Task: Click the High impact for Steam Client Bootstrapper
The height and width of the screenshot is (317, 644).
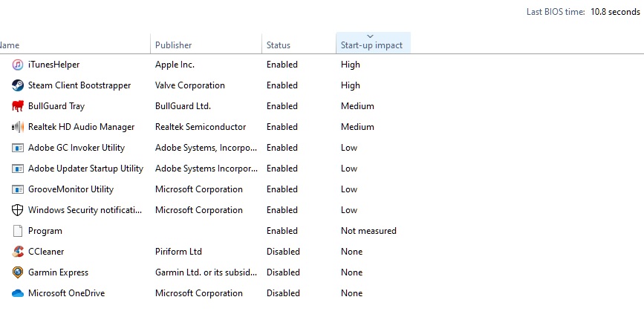Action: pyautogui.click(x=351, y=85)
